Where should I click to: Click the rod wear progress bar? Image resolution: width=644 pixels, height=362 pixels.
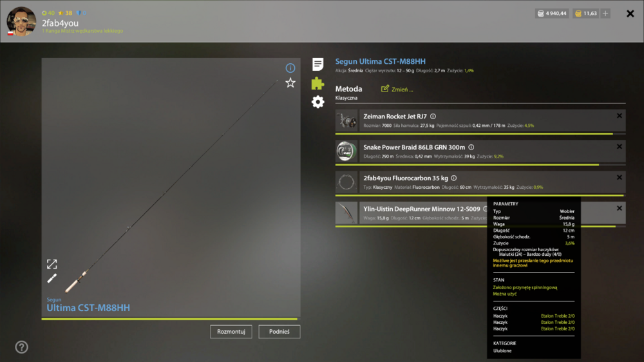(169, 319)
